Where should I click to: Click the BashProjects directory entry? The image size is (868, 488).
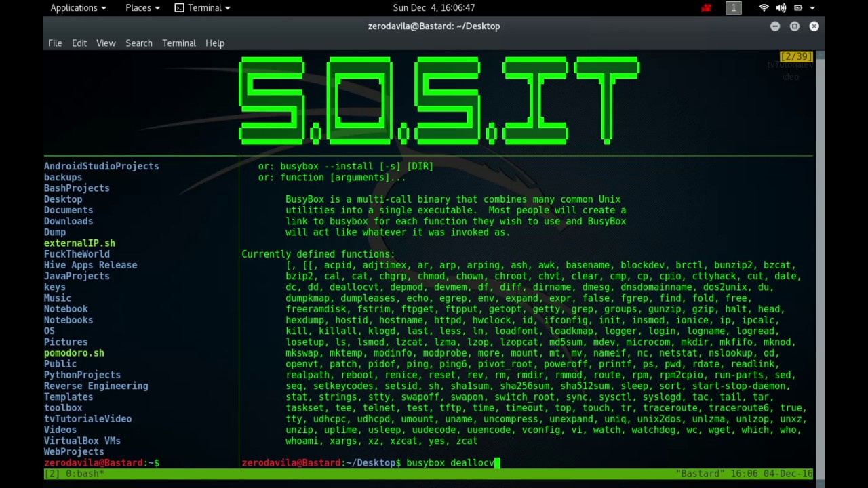point(77,188)
